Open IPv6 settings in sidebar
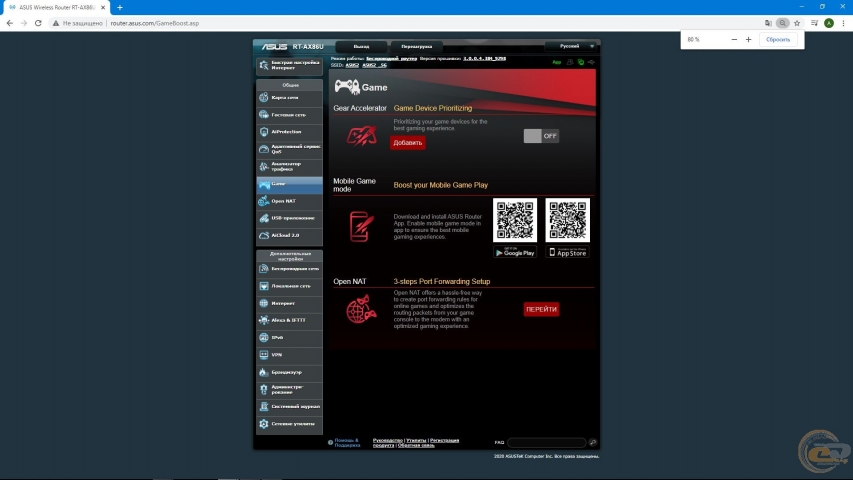This screenshot has width=853, height=480. pyautogui.click(x=289, y=337)
